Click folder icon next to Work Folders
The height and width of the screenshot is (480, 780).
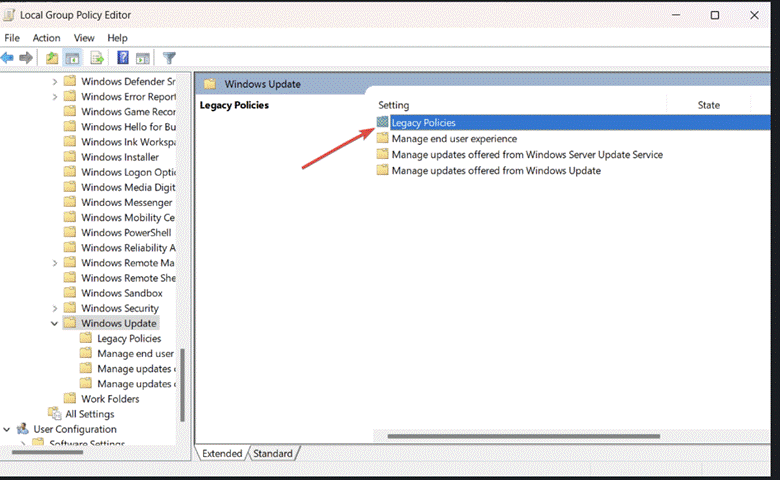(x=70, y=398)
